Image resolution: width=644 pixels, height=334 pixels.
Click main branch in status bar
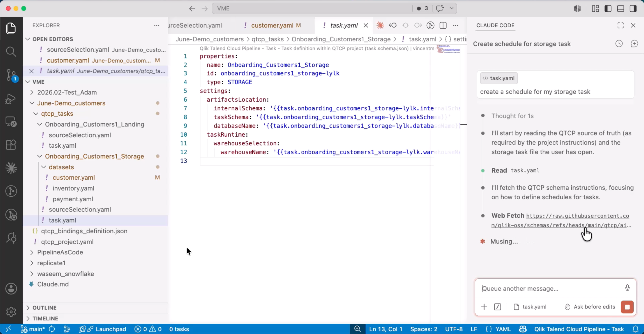[33, 329]
